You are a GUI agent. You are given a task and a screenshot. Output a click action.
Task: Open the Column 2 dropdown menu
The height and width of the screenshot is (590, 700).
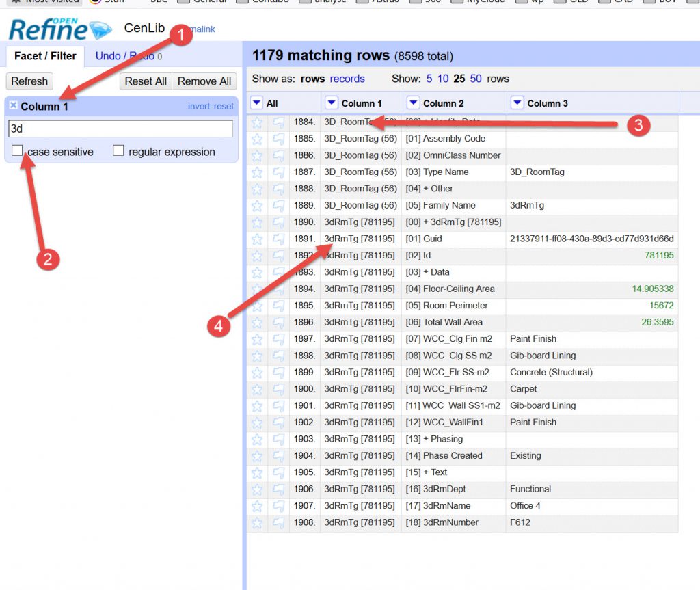pos(413,103)
